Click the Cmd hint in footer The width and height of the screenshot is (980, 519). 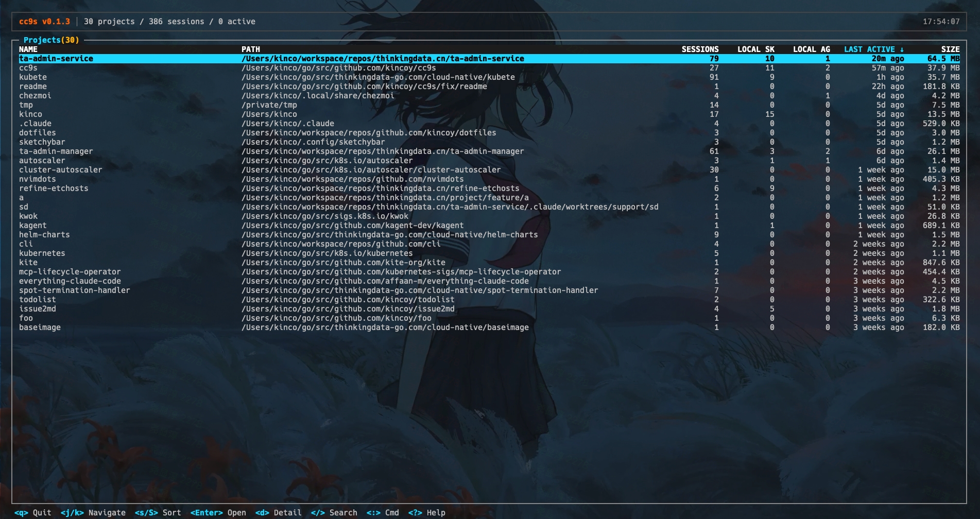pos(383,512)
